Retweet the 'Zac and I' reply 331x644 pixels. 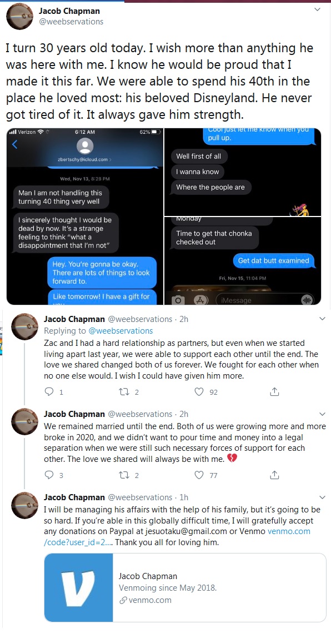(x=124, y=392)
